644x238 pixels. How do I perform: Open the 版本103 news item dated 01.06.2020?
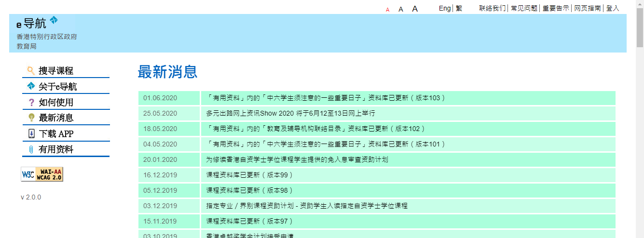[326, 98]
